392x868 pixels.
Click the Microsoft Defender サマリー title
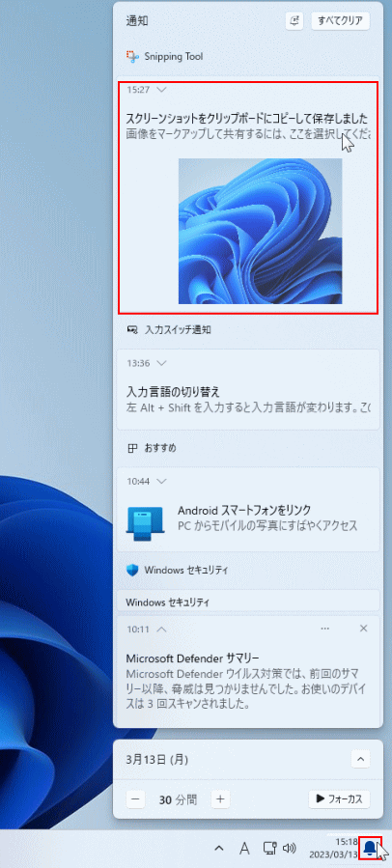(x=193, y=658)
